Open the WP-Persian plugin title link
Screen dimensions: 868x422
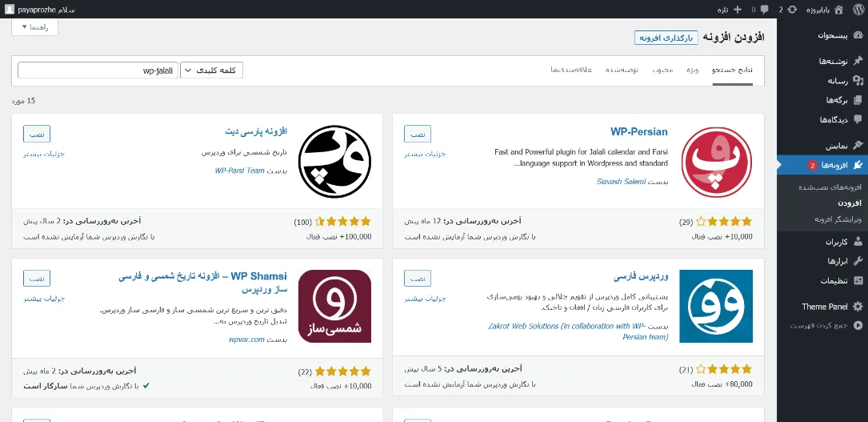coord(639,132)
